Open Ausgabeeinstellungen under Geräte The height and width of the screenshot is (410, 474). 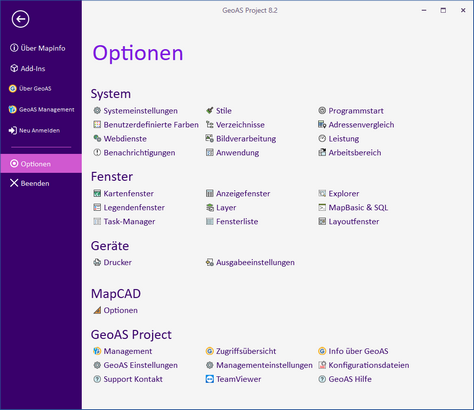point(255,262)
